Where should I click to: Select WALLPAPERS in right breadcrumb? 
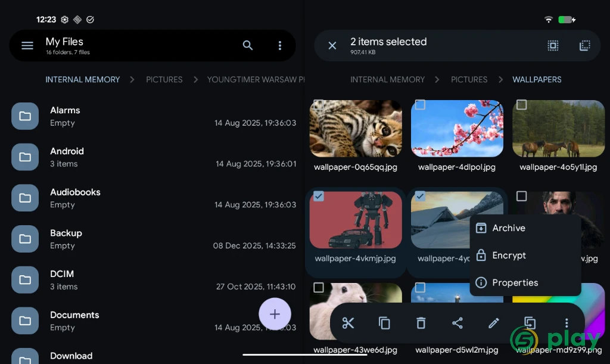(537, 80)
